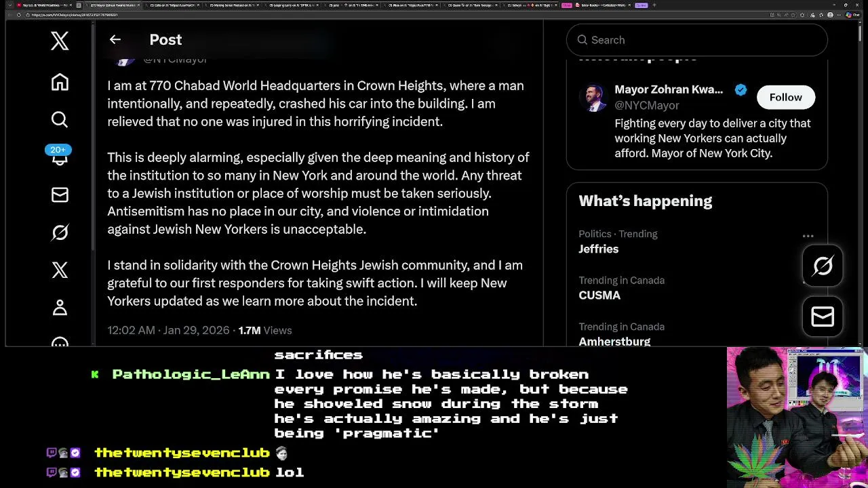Open more options for Jeffries trend
Image resolution: width=868 pixels, height=488 pixels.
point(808,236)
